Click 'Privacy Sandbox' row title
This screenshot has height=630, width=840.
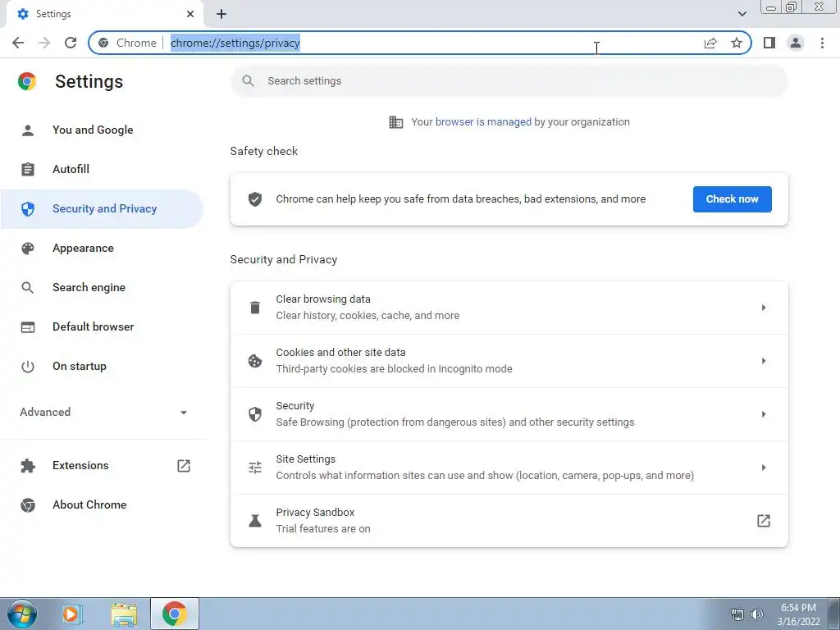(315, 513)
